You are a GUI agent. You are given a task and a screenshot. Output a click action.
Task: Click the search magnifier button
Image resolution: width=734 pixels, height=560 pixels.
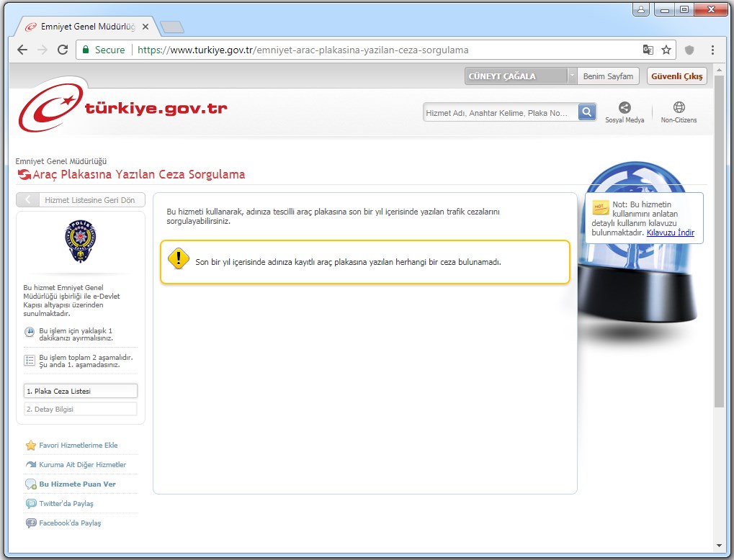pos(588,112)
